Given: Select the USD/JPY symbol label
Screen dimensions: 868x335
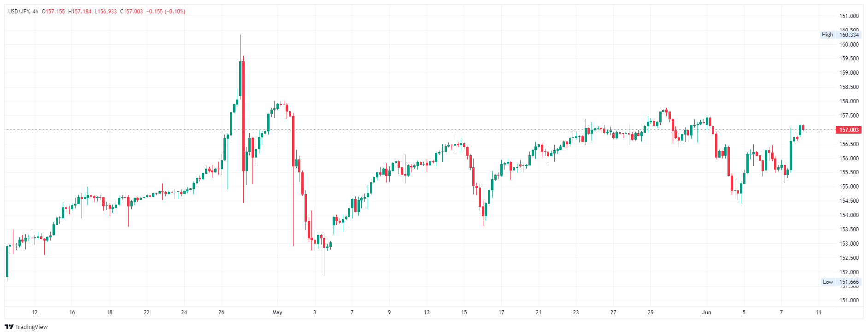Looking at the screenshot, I should coord(19,12).
